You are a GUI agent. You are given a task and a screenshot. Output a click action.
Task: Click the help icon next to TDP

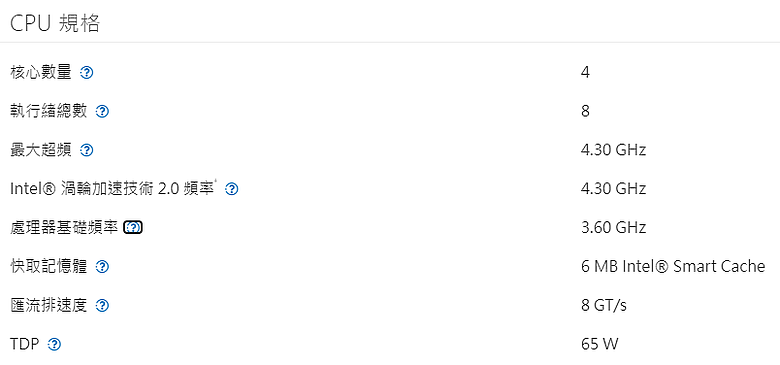pos(54,345)
